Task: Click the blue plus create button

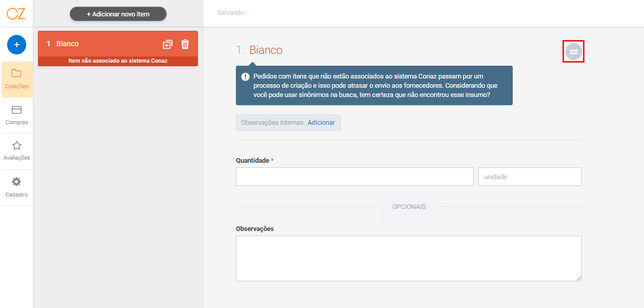Action: point(16,45)
